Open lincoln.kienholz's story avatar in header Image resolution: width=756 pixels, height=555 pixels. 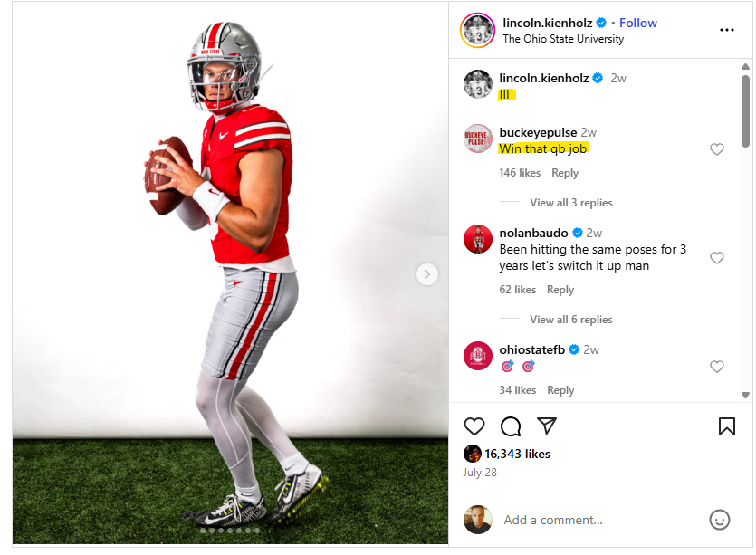[x=477, y=30]
